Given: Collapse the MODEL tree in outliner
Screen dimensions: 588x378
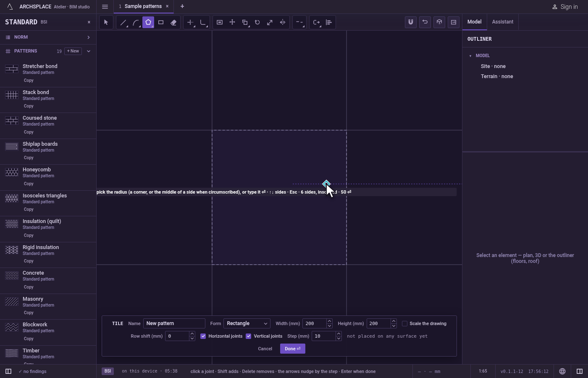Looking at the screenshot, I should (x=470, y=55).
